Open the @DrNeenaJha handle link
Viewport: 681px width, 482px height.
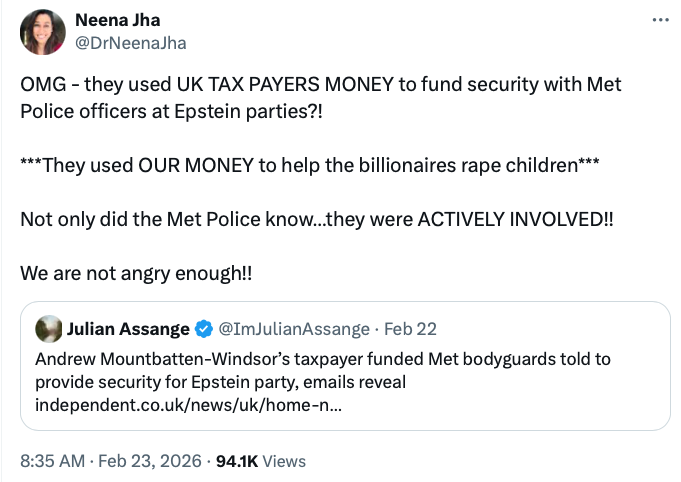130,43
